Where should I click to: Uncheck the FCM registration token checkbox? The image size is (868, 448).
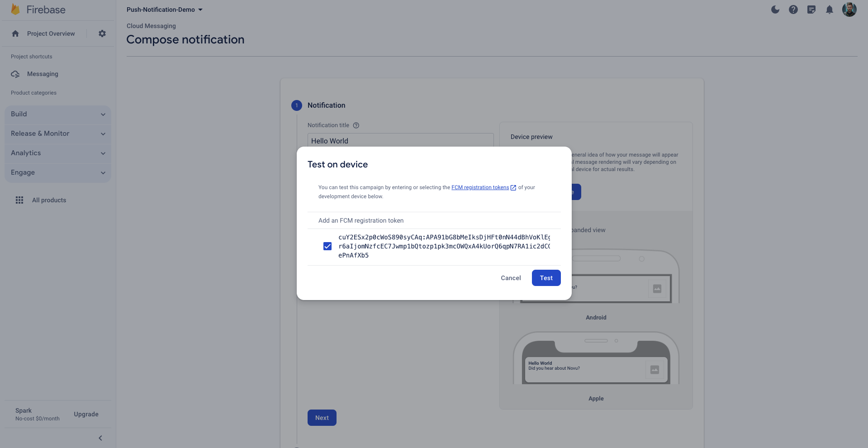click(327, 246)
